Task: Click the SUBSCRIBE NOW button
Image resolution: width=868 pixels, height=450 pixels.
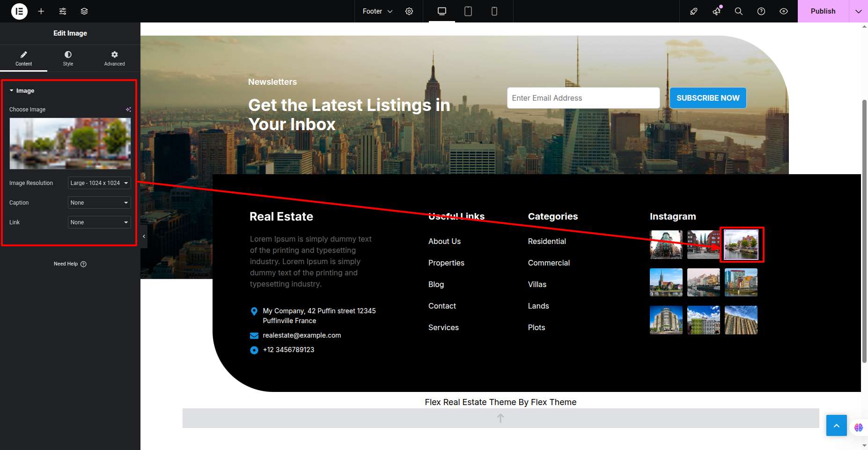Action: [x=708, y=98]
